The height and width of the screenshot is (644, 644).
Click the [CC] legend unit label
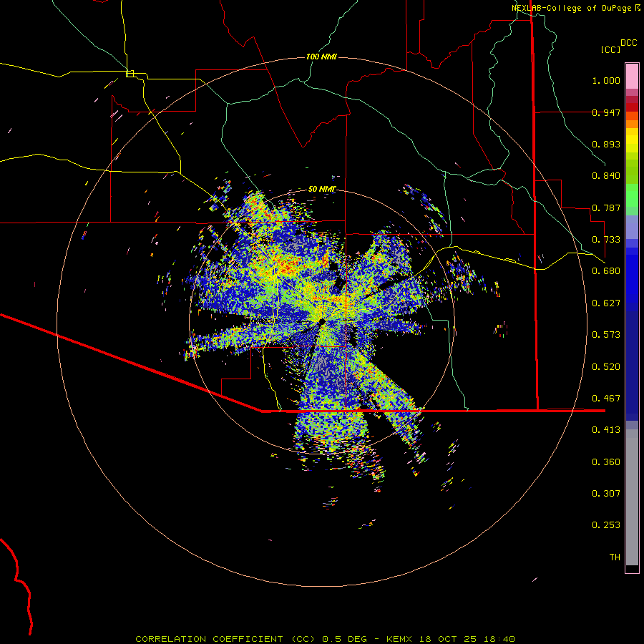coord(610,49)
